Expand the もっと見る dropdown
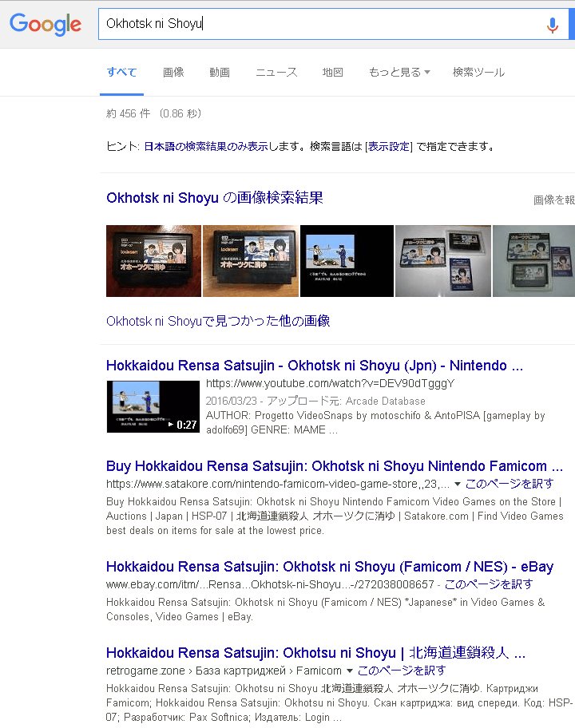Image resolution: width=575 pixels, height=728 pixels. (x=399, y=73)
